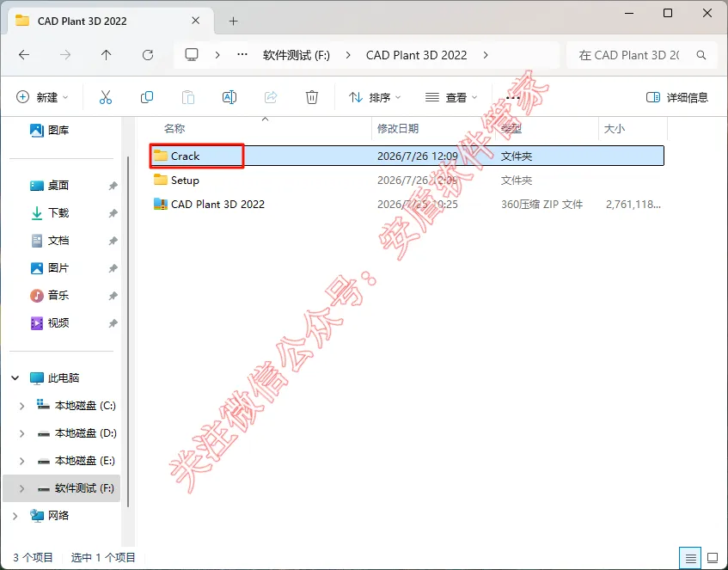
Task: Click the Cut scissors icon
Action: pos(106,97)
